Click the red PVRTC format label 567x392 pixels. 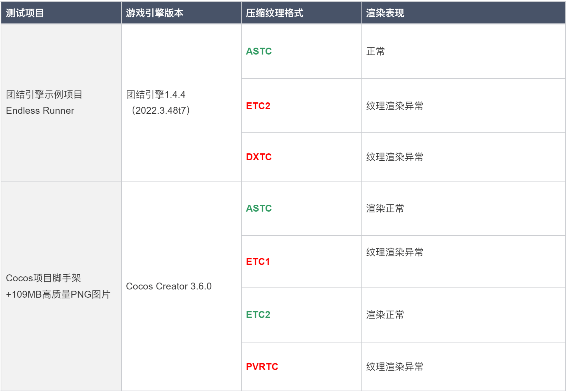point(262,367)
